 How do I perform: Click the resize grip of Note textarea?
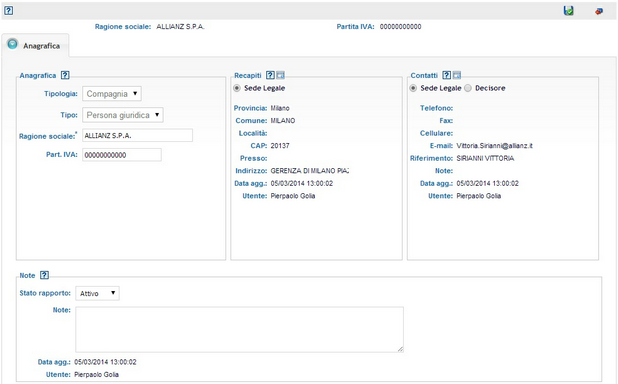400,349
